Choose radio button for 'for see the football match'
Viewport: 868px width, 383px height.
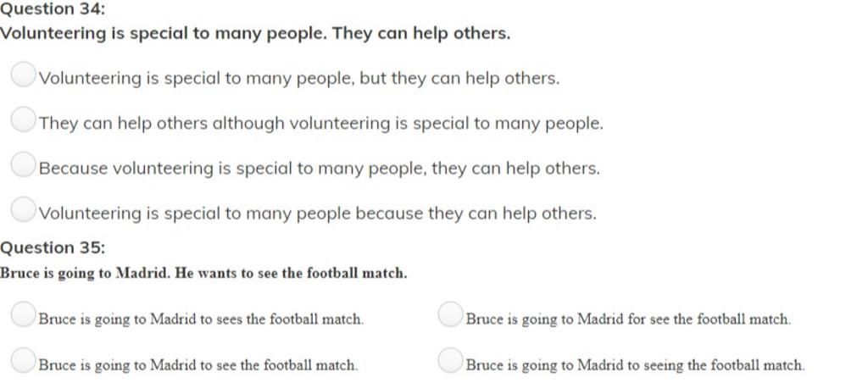pyautogui.click(x=450, y=314)
